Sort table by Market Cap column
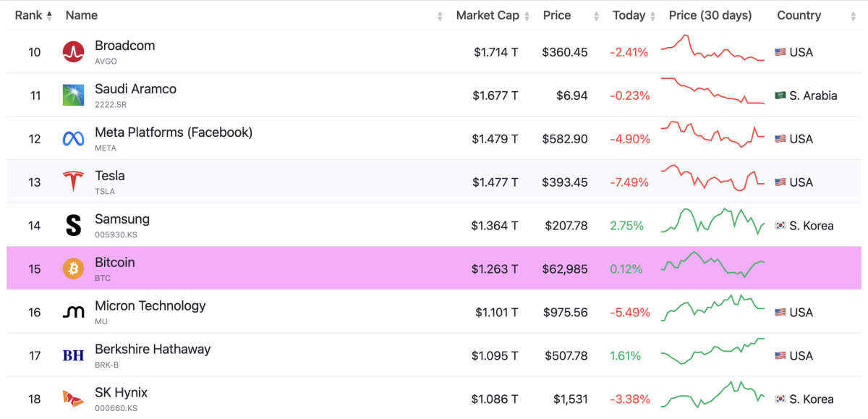 (493, 15)
